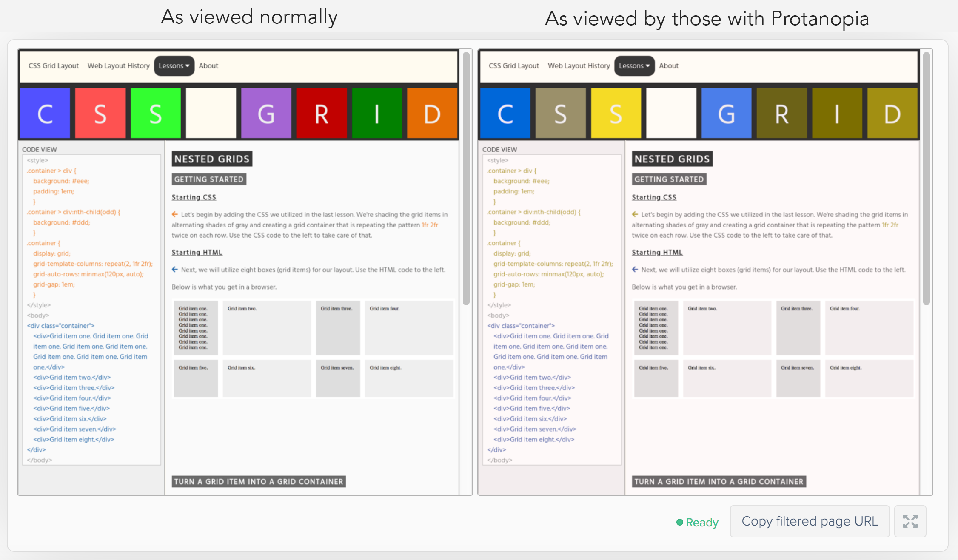Click the yellow S tile in Protanopia view
Image resolution: width=958 pixels, height=560 pixels.
pos(616,113)
